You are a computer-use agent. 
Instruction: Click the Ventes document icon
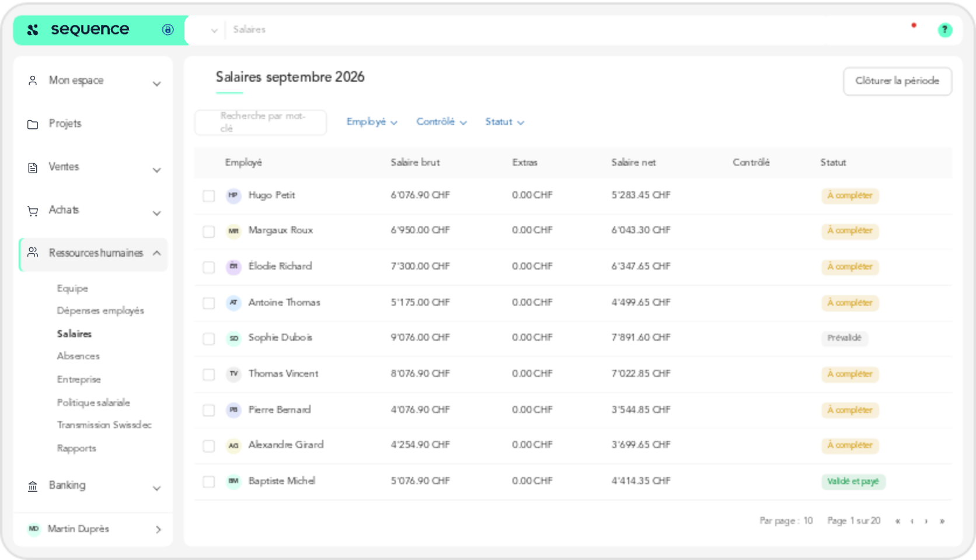33,167
